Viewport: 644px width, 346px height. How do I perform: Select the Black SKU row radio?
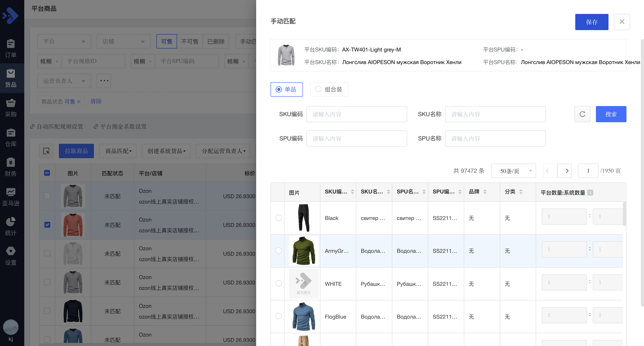coord(278,218)
